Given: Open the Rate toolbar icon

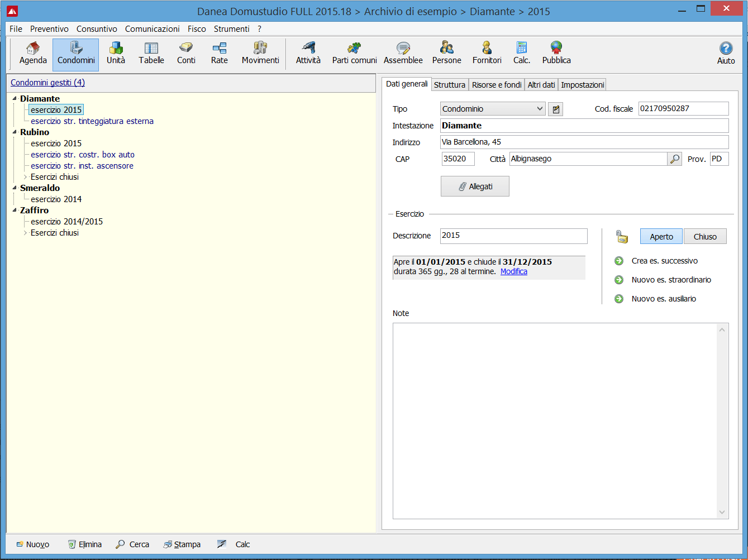Looking at the screenshot, I should [219, 54].
